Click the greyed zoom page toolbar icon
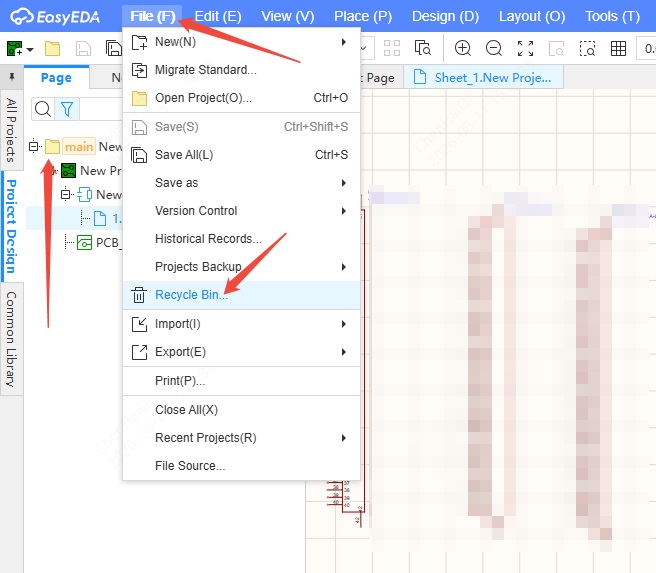 pyautogui.click(x=556, y=49)
